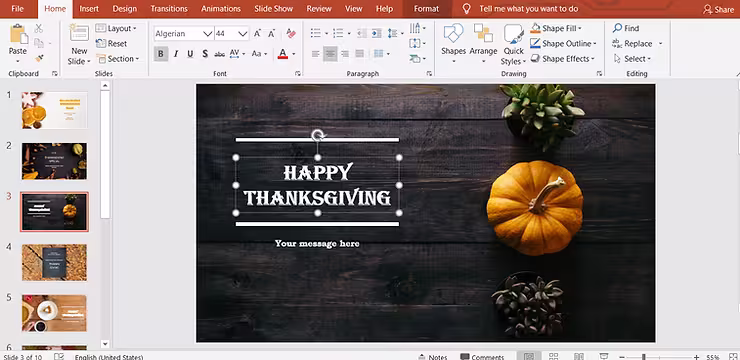The height and width of the screenshot is (360, 740).
Task: Switch to Reading View
Action: coord(579,356)
